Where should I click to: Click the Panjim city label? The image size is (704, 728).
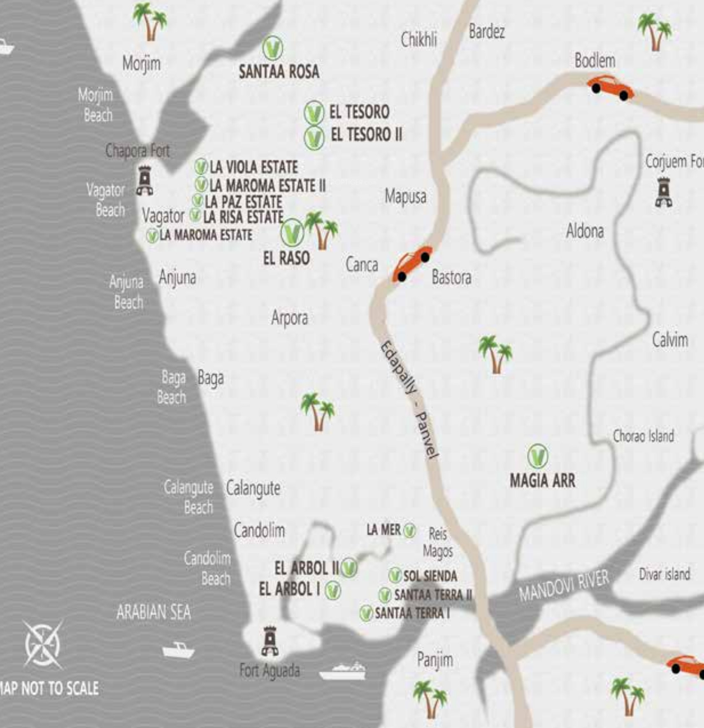[x=434, y=660]
